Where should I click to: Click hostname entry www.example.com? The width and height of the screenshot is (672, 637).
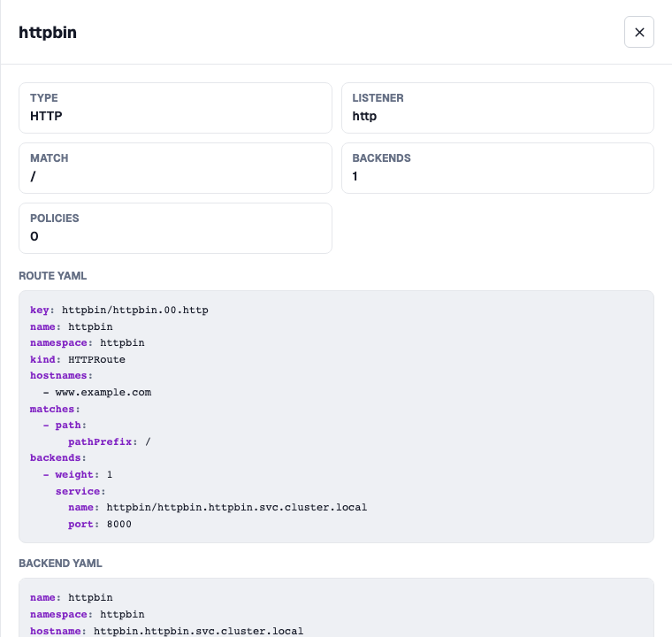click(103, 393)
